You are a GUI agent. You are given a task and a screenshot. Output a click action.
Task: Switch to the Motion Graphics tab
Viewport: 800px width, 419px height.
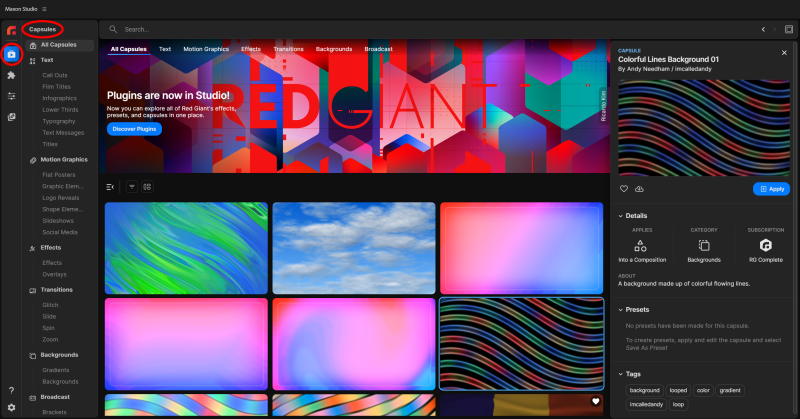206,49
